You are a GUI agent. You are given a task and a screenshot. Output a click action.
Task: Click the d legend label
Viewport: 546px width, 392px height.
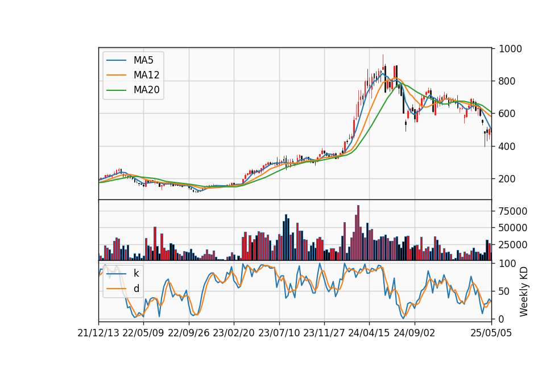coord(136,289)
